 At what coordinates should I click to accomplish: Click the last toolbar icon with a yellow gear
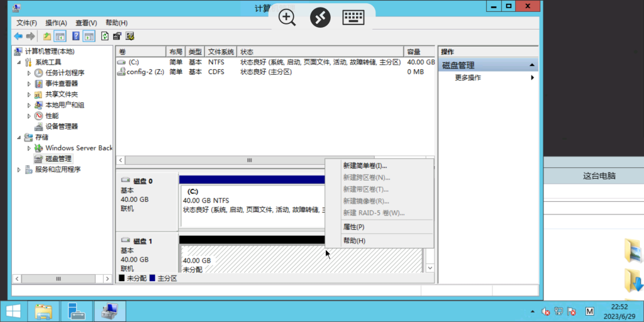pyautogui.click(x=130, y=36)
